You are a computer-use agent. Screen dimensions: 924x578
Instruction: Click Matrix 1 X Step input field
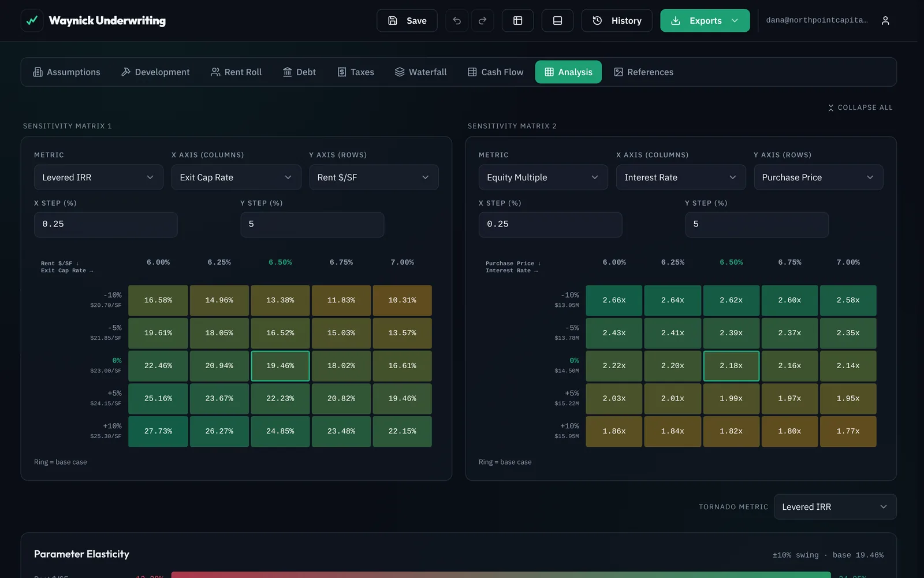(x=106, y=224)
